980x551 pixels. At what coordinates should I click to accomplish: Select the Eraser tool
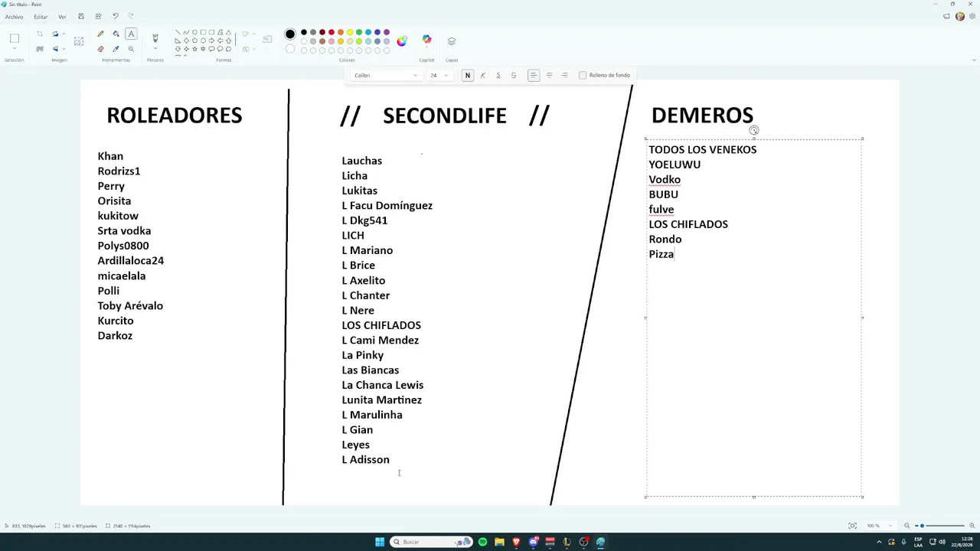[100, 49]
